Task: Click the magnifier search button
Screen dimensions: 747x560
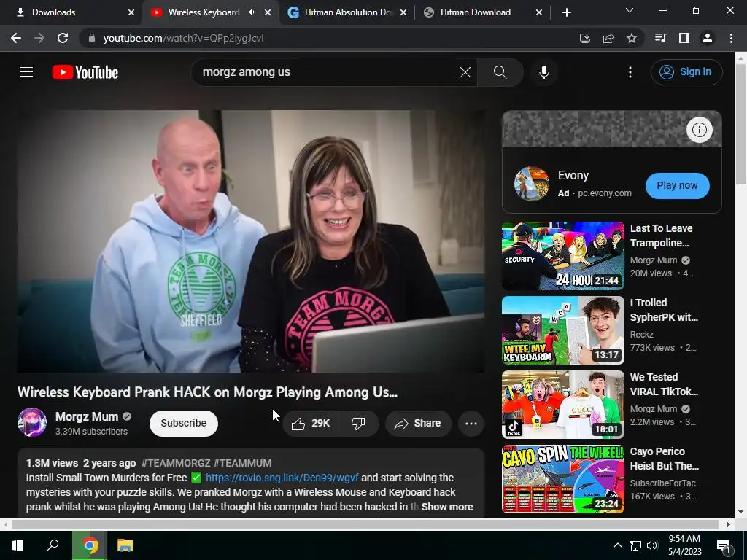Action: (x=500, y=72)
